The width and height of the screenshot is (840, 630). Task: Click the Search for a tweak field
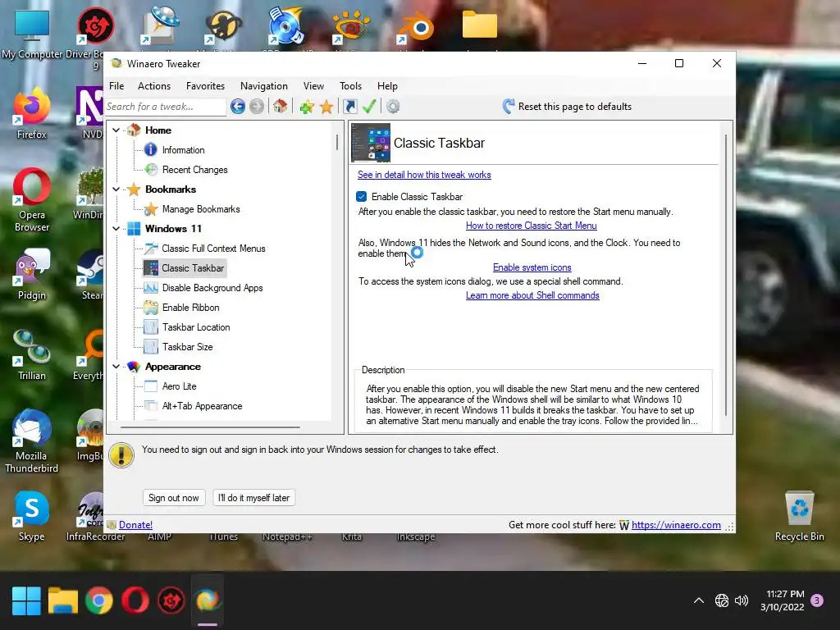click(166, 107)
